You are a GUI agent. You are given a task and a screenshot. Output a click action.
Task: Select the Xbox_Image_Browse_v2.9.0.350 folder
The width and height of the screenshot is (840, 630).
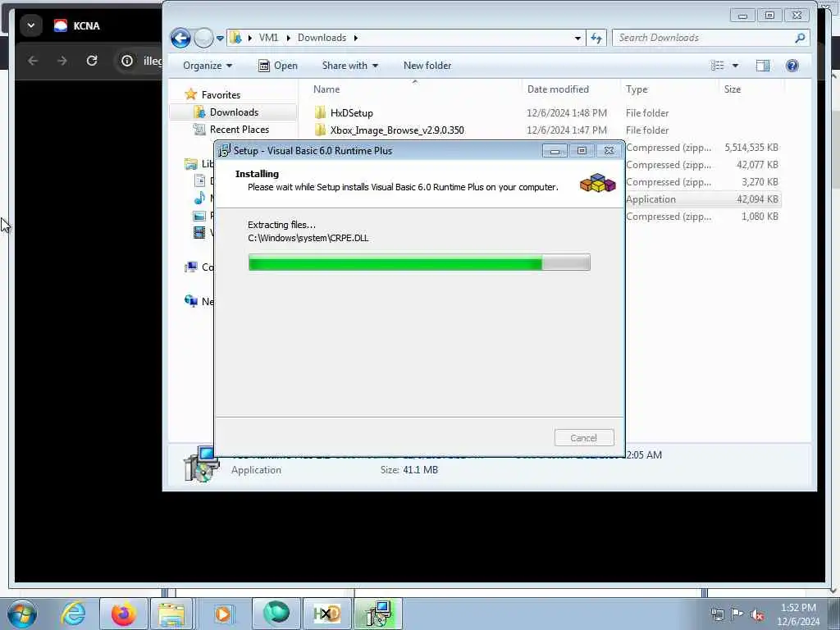397,130
